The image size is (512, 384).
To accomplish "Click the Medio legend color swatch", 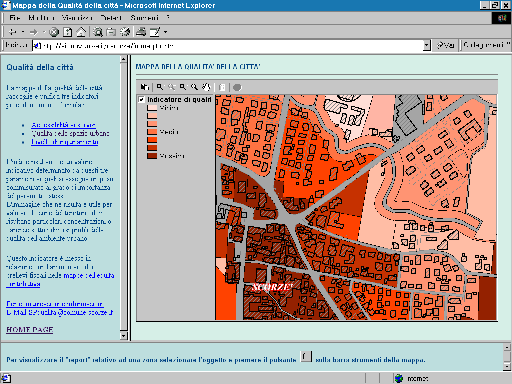I will pyautogui.click(x=152, y=132).
